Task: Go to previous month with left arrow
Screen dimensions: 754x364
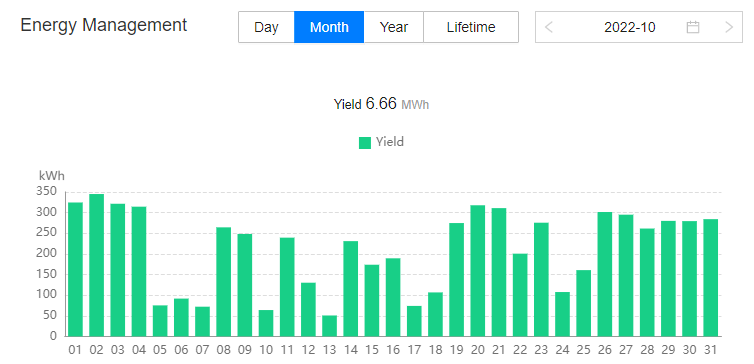Action: (549, 27)
